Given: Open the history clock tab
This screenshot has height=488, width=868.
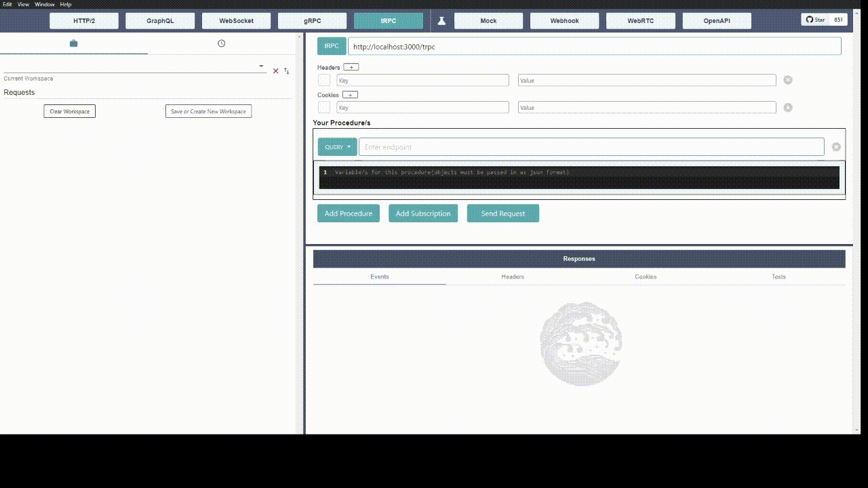Looking at the screenshot, I should click(221, 43).
